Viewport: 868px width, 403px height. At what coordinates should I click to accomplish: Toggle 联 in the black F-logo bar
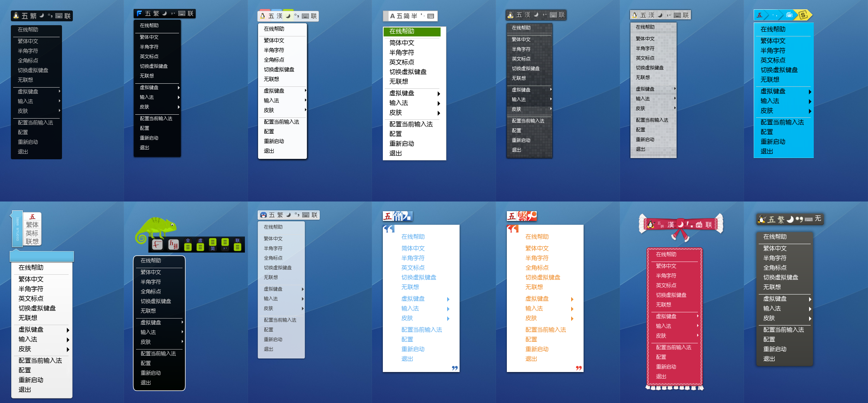click(190, 14)
